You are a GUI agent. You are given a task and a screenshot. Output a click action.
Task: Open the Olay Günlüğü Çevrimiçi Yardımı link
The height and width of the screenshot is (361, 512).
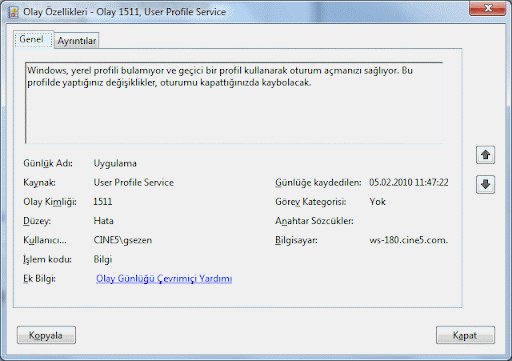[164, 279]
